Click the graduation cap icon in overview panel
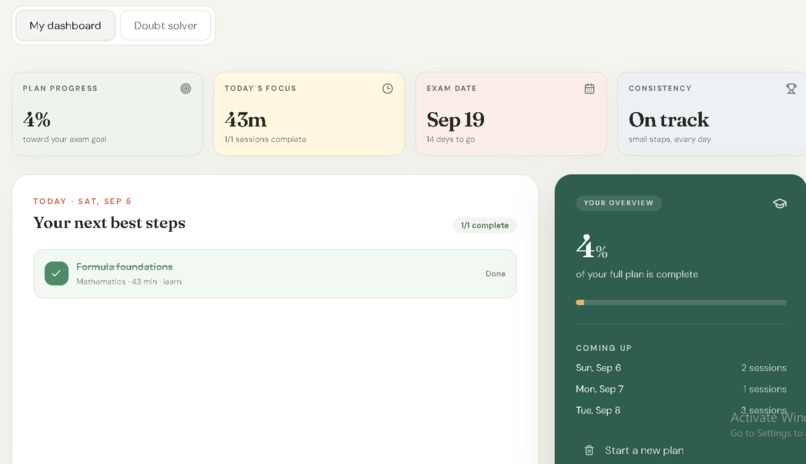The width and height of the screenshot is (806, 464). pos(780,203)
